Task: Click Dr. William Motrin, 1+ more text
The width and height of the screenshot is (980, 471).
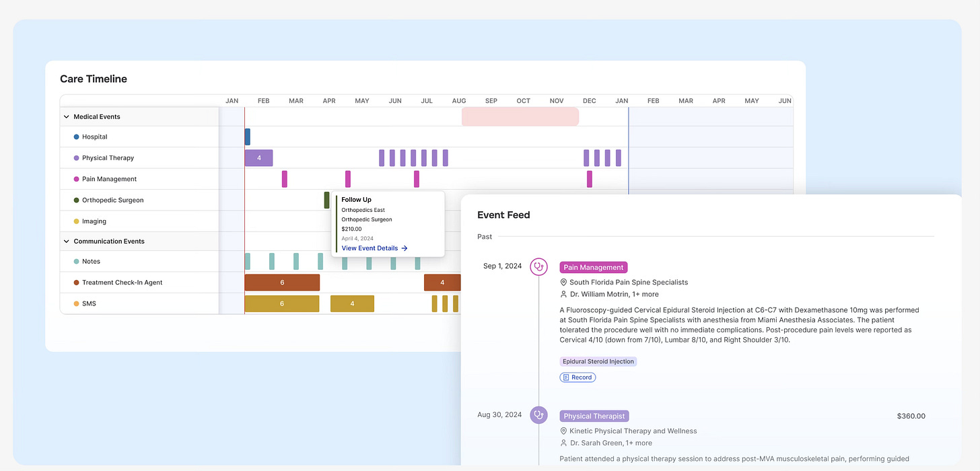Action: pyautogui.click(x=614, y=294)
